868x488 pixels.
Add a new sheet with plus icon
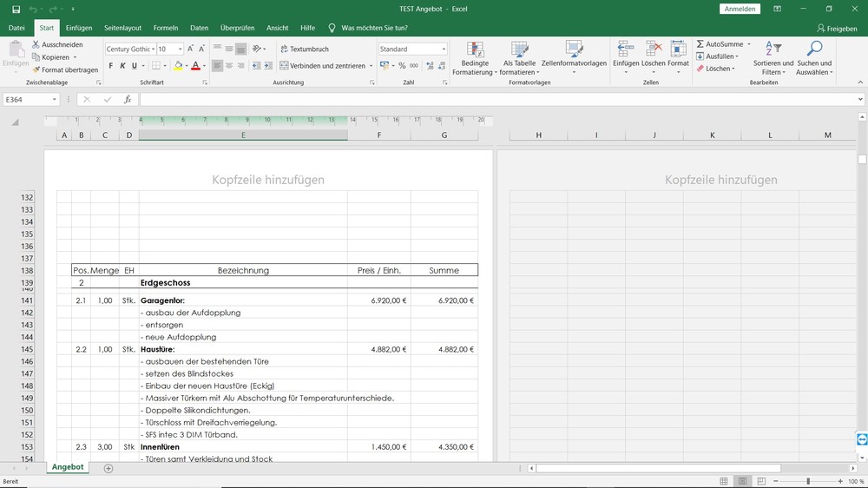pos(108,468)
